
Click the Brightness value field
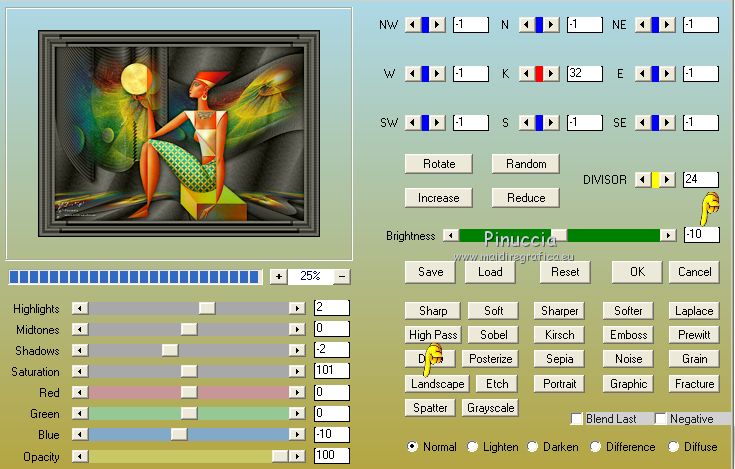tap(702, 234)
